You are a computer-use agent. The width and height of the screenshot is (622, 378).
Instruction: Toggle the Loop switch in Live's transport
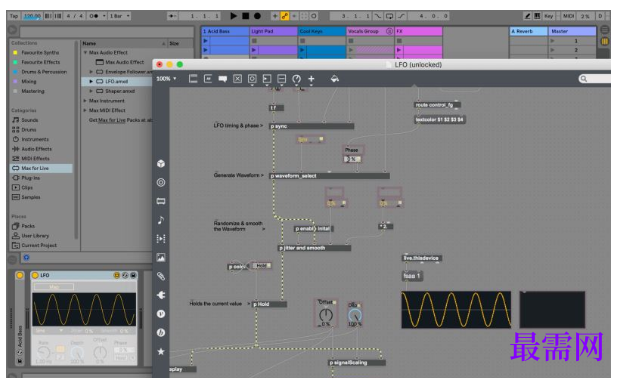point(390,16)
